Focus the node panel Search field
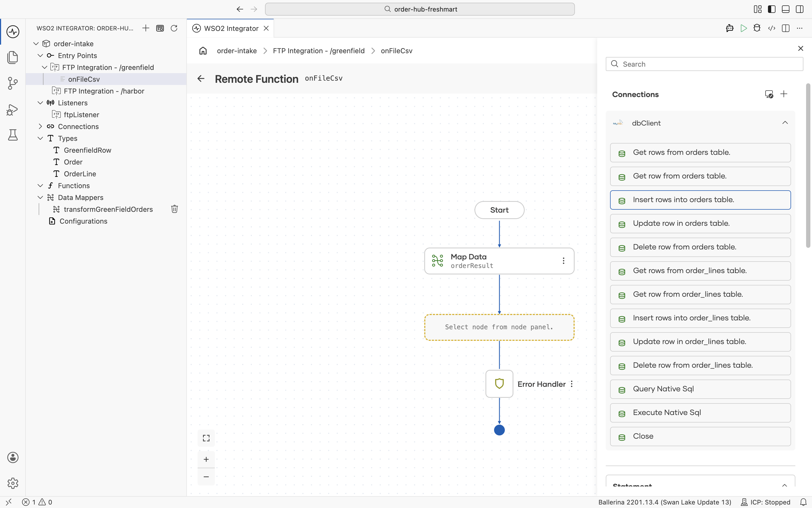812x508 pixels. pos(704,64)
